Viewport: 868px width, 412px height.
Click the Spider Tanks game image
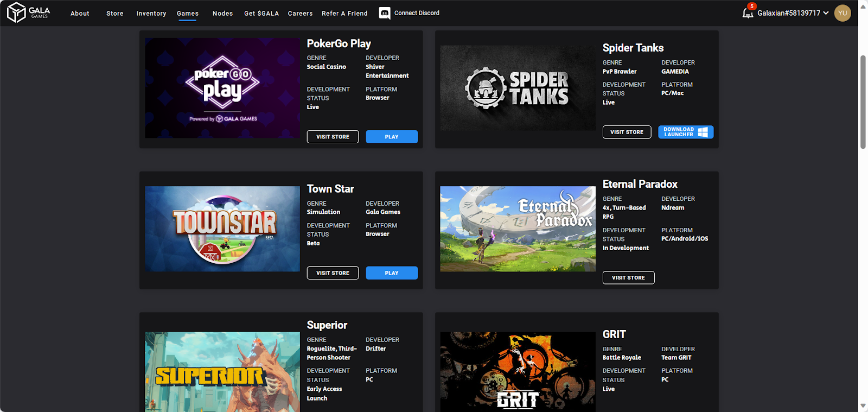[518, 88]
